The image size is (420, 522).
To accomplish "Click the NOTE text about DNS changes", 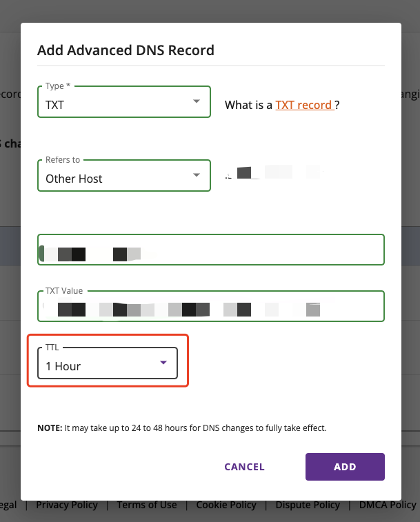I will (x=182, y=428).
